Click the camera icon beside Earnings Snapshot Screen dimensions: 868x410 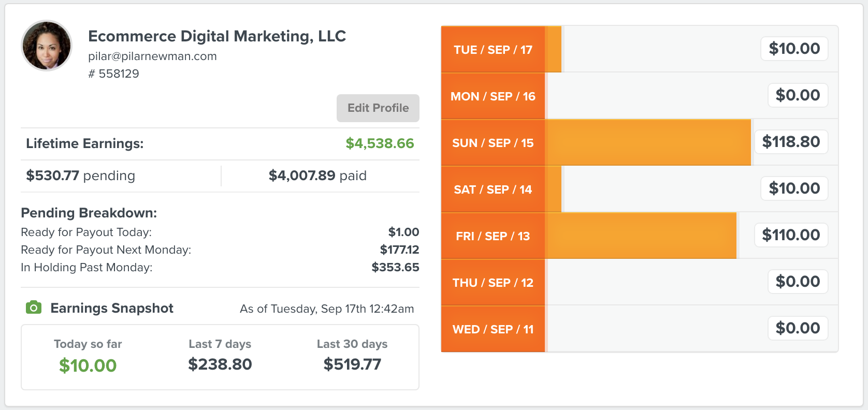pos(34,307)
